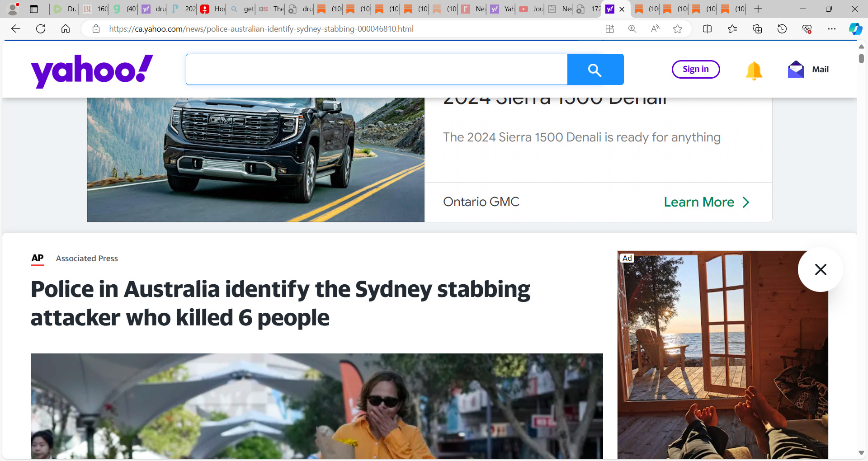
Task: Open Edge Settings and more menu
Action: [832, 29]
